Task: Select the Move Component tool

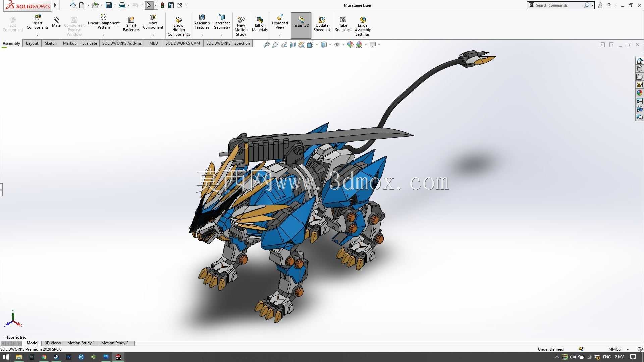Action: coord(153,22)
